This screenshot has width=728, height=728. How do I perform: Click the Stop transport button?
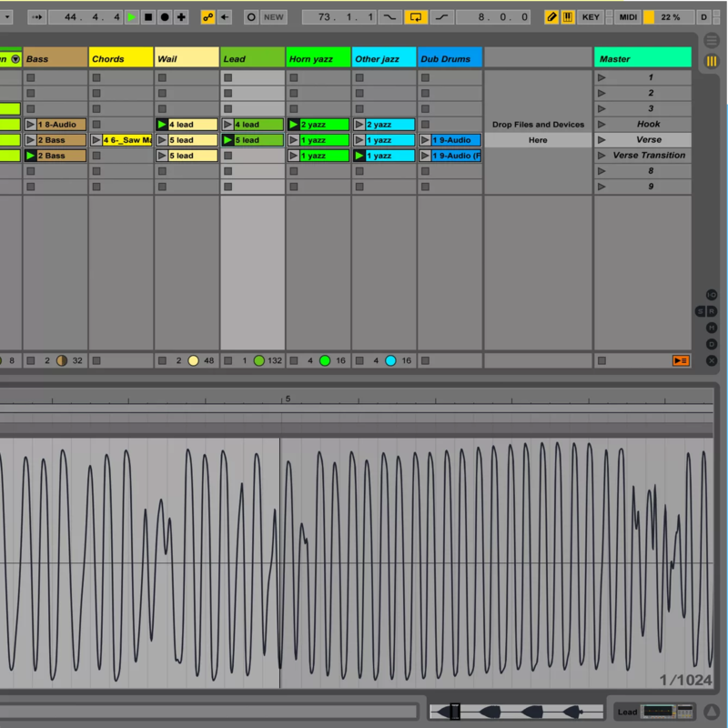point(148,17)
